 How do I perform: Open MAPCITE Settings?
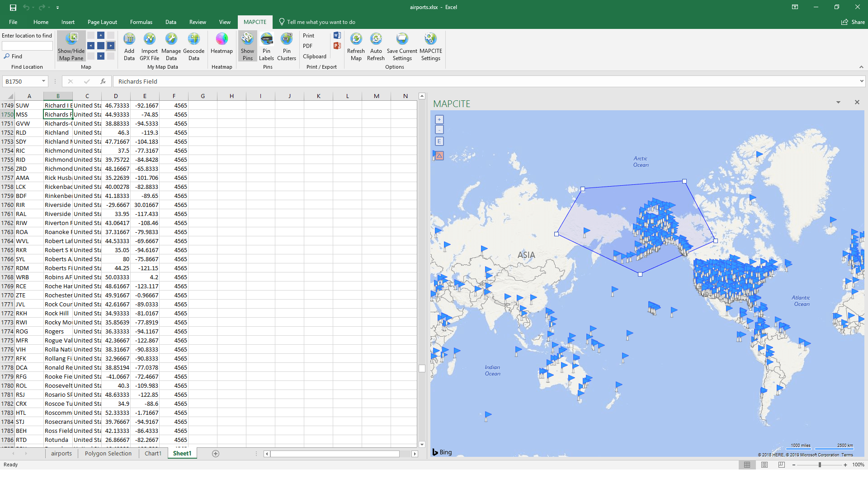pyautogui.click(x=431, y=46)
